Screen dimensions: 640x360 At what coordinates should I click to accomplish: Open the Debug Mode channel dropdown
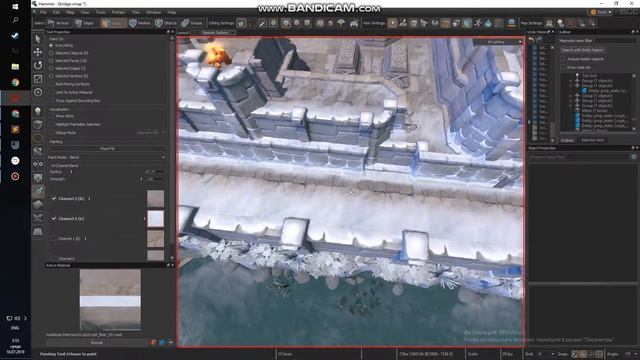150,133
